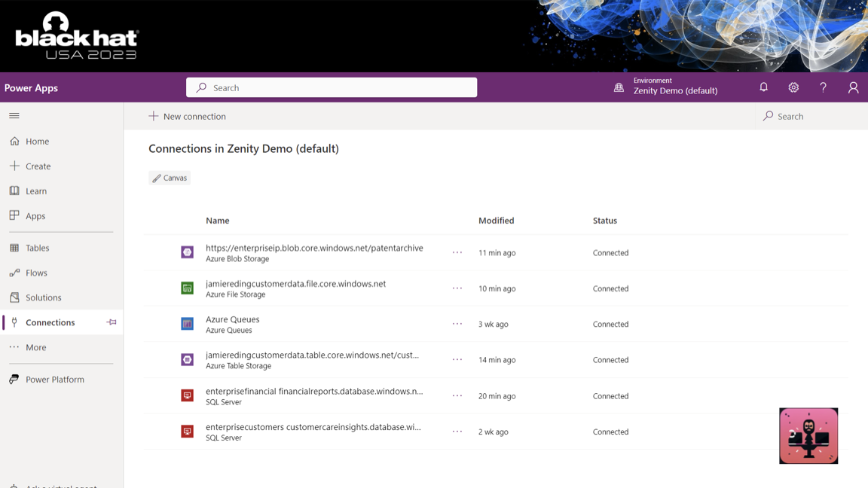Sort by Name column header

click(218, 220)
